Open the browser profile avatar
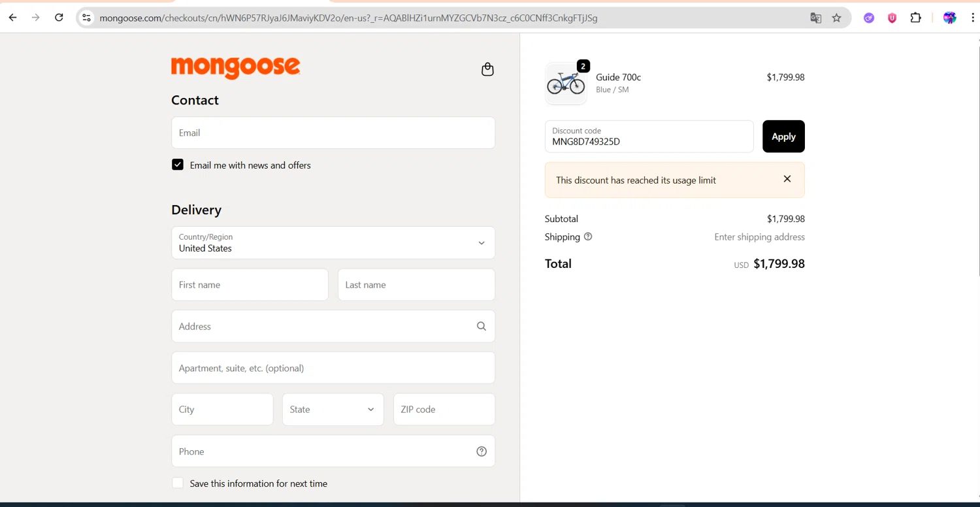The height and width of the screenshot is (507, 980). click(950, 18)
